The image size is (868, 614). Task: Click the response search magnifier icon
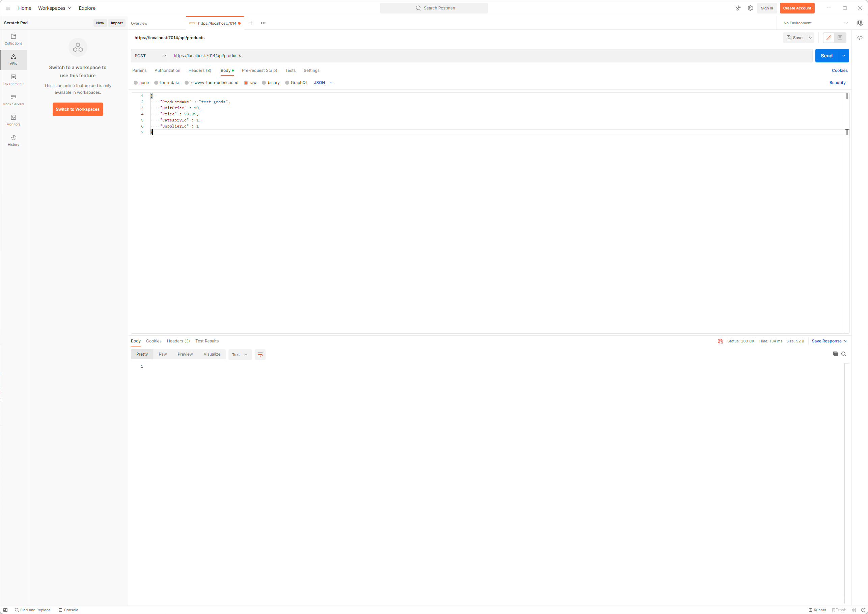click(843, 354)
